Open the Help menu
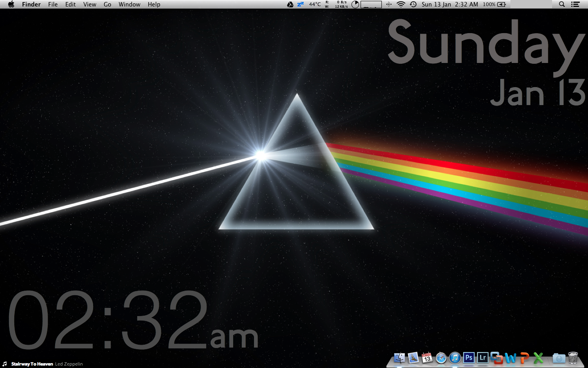 coord(154,4)
